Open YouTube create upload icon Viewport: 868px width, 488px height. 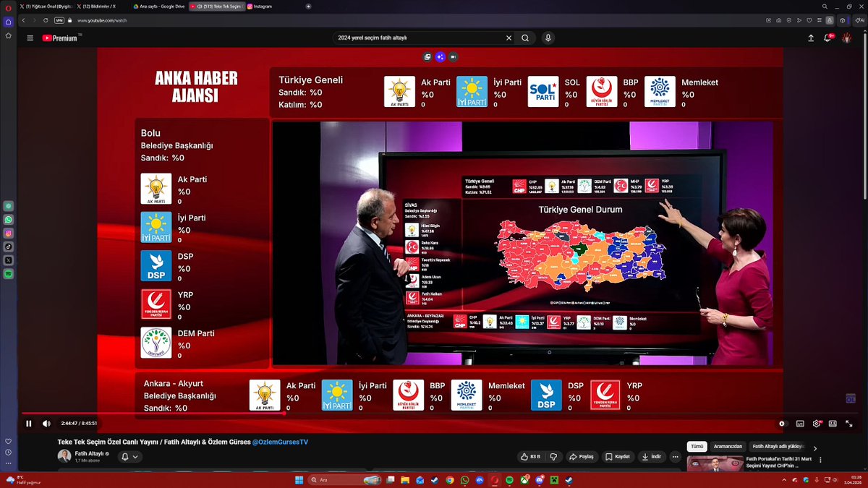pyautogui.click(x=810, y=38)
